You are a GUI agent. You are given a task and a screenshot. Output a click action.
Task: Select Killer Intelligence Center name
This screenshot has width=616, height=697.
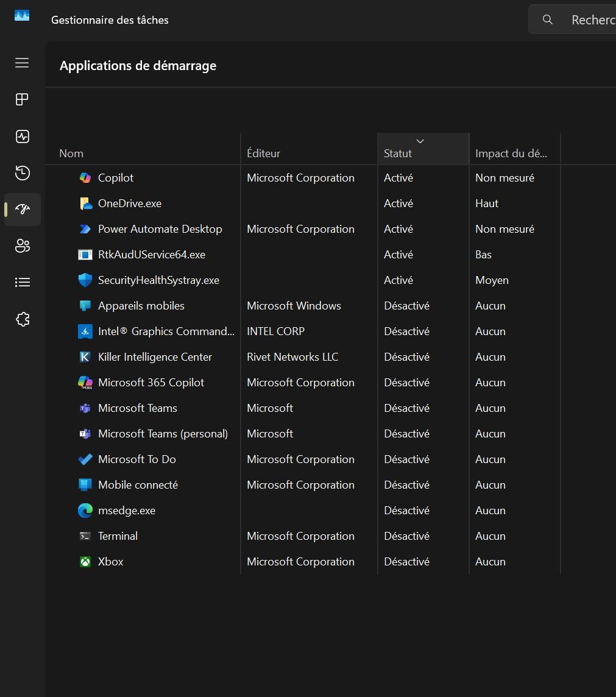point(155,357)
